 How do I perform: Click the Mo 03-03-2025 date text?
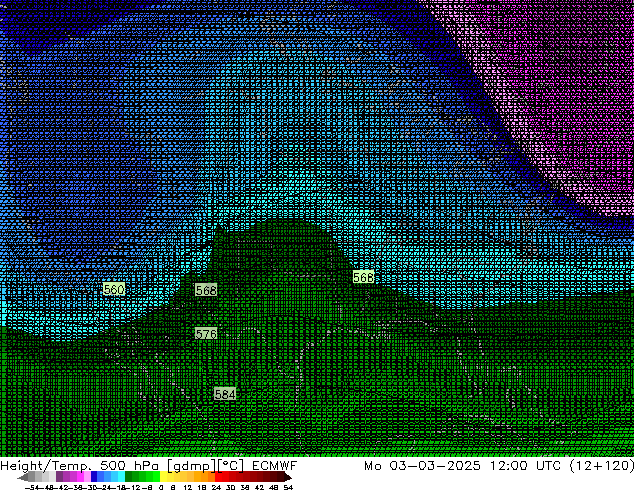pos(422,465)
